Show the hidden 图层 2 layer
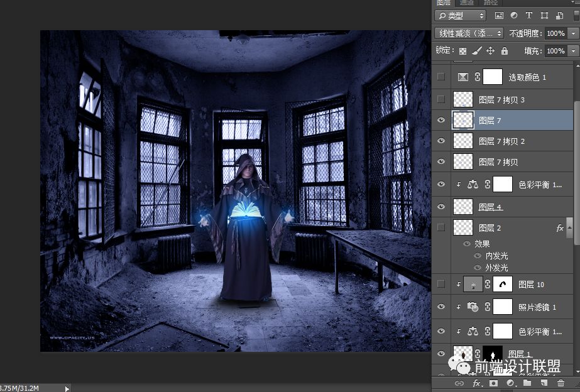Image resolution: width=580 pixels, height=392 pixels. pos(441,227)
